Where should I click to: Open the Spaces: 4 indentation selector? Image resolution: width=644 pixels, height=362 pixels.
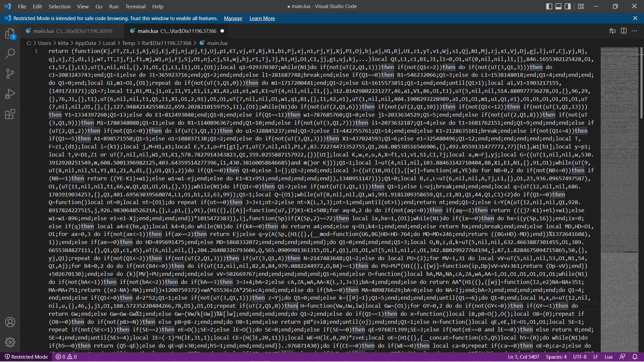556,357
